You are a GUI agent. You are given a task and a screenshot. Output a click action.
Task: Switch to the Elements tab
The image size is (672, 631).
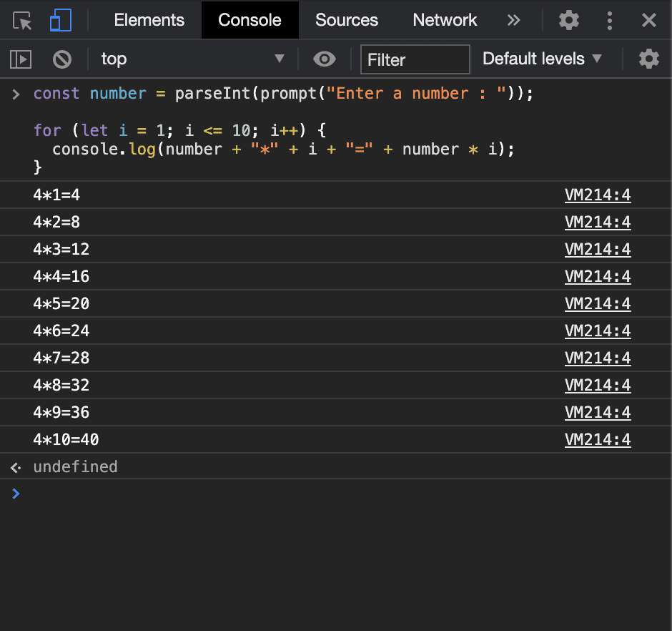(x=149, y=20)
